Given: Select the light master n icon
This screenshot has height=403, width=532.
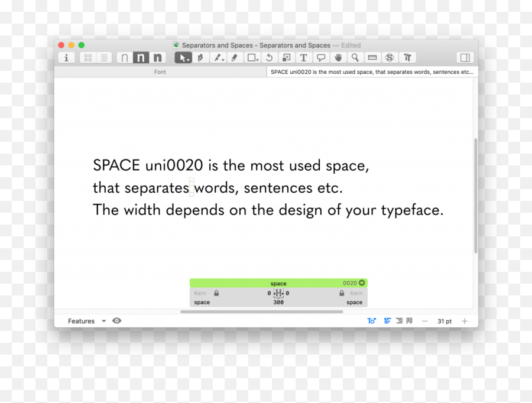Looking at the screenshot, I should click(x=125, y=58).
